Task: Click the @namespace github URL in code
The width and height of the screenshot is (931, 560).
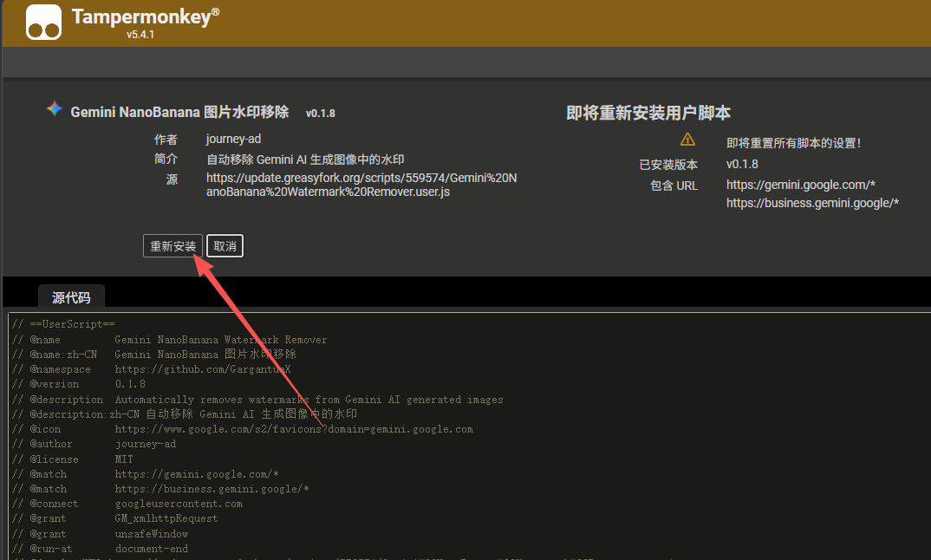Action: pos(202,369)
